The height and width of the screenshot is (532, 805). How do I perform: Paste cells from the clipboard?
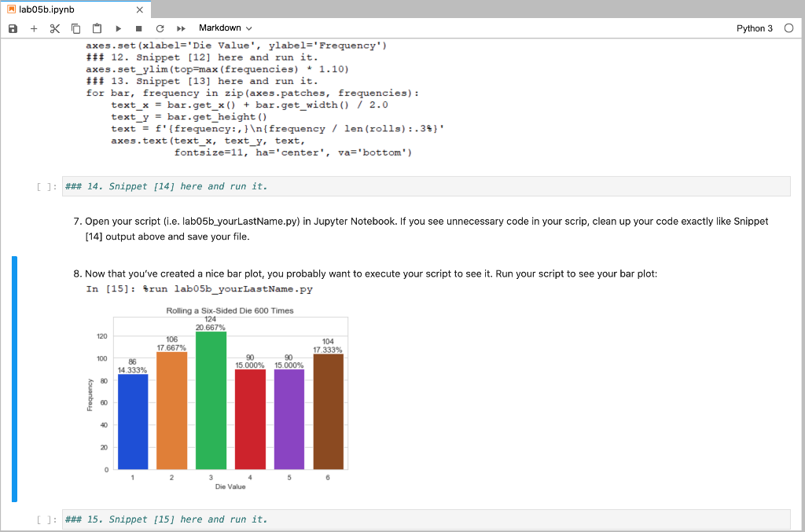click(x=97, y=28)
